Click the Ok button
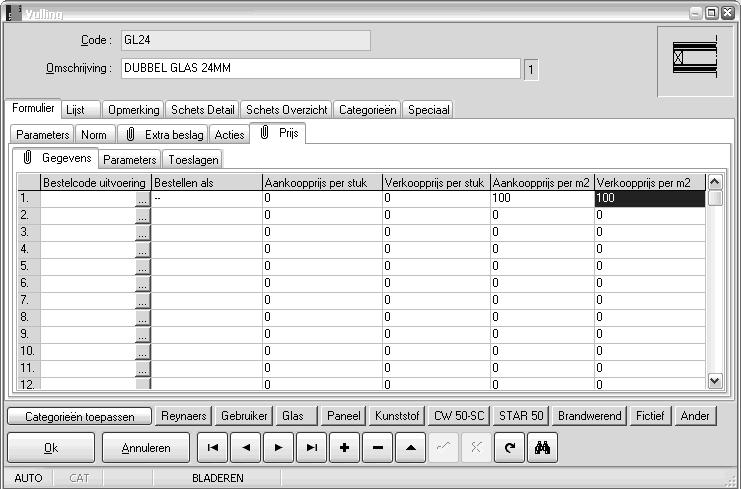The image size is (741, 489). tap(51, 447)
